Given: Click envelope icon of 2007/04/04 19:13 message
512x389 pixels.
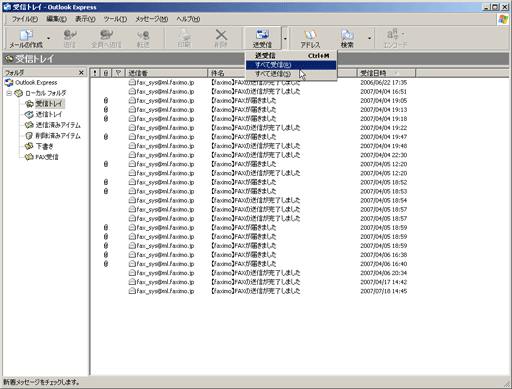Looking at the screenshot, I should pos(132,110).
